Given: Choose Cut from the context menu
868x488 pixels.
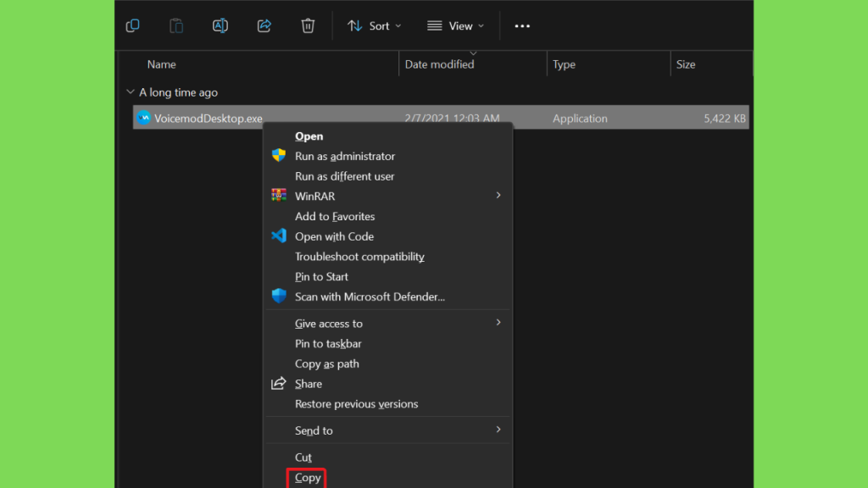Looking at the screenshot, I should (303, 457).
